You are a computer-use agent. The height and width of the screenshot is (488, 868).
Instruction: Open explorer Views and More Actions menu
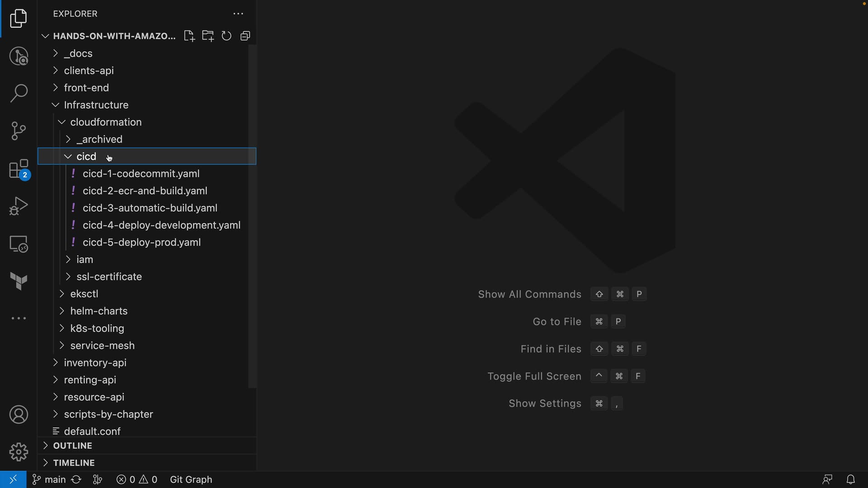point(238,14)
